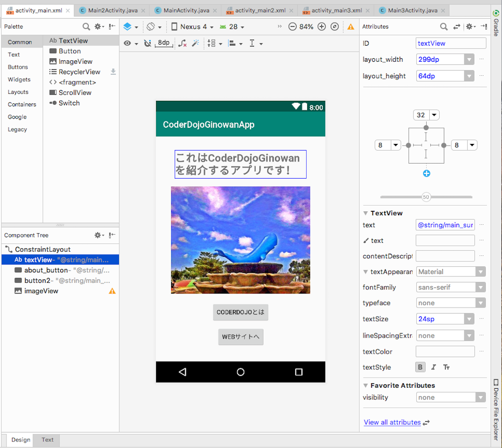Open Gradle side panel
The image size is (502, 448).
pyautogui.click(x=496, y=23)
